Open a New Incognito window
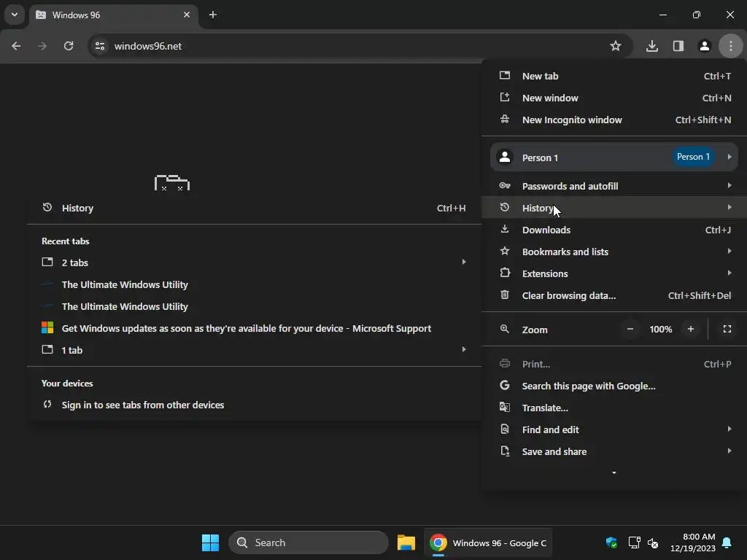 (614, 120)
